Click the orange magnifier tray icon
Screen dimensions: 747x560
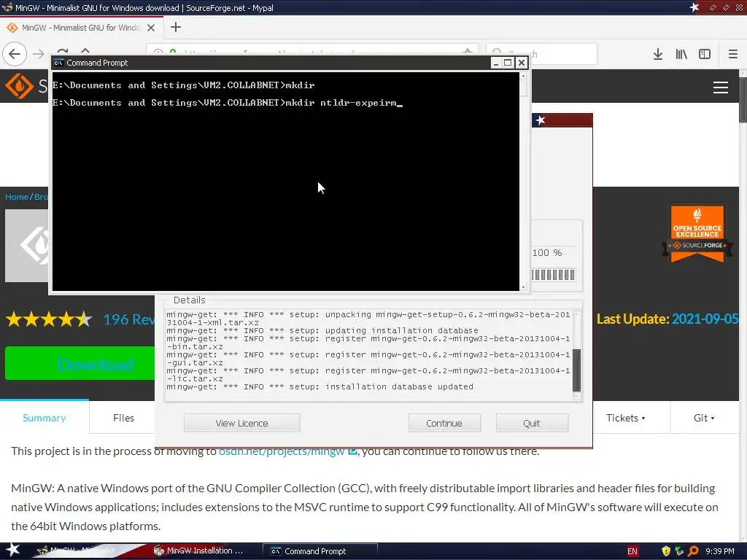point(693,551)
